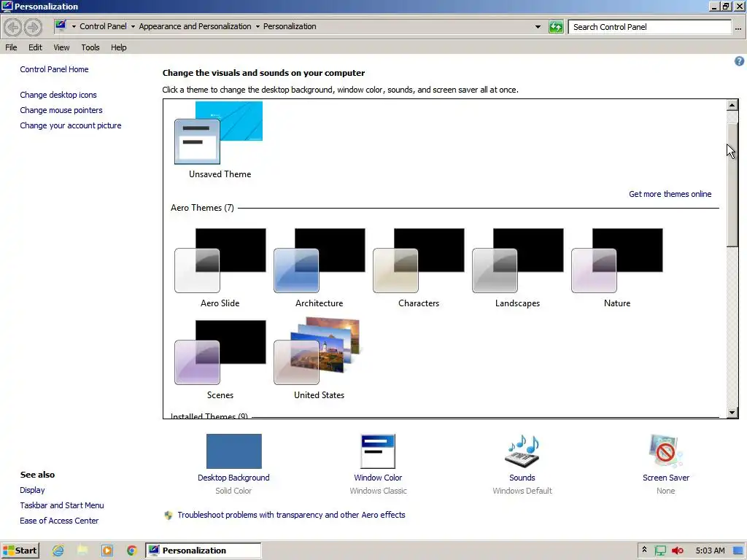
Task: Click the address bar refresh button
Action: (x=556, y=27)
